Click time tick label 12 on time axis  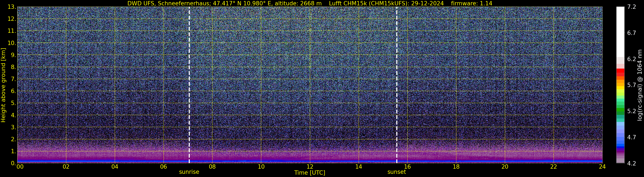[310, 167]
